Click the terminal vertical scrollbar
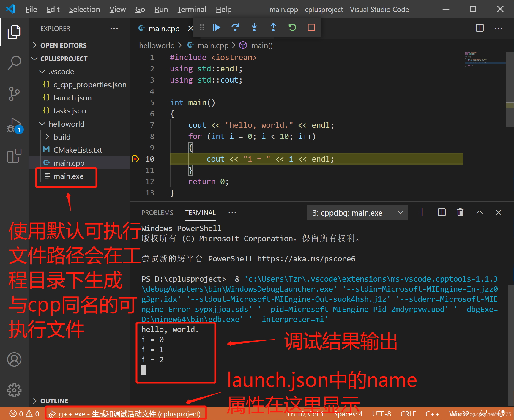Image resolution: width=514 pixels, height=420 pixels. [x=511, y=345]
